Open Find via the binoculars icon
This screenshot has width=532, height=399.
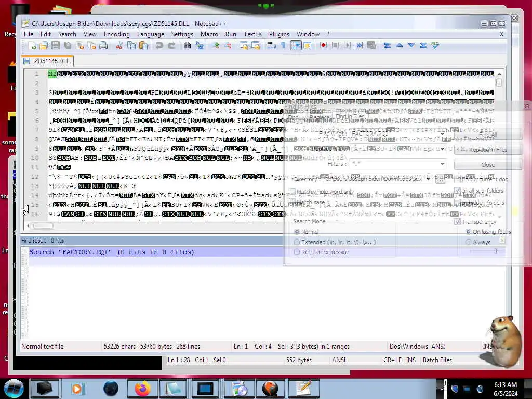pos(187,46)
